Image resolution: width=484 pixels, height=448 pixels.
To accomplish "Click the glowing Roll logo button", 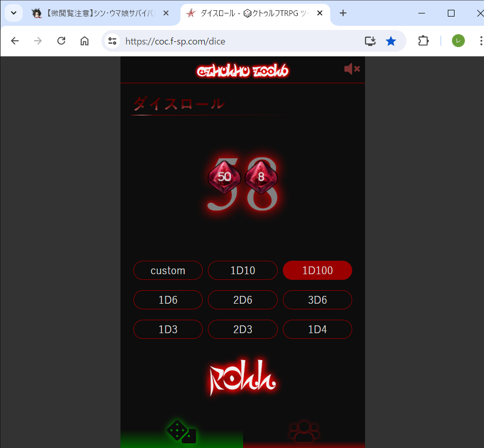I will [243, 377].
